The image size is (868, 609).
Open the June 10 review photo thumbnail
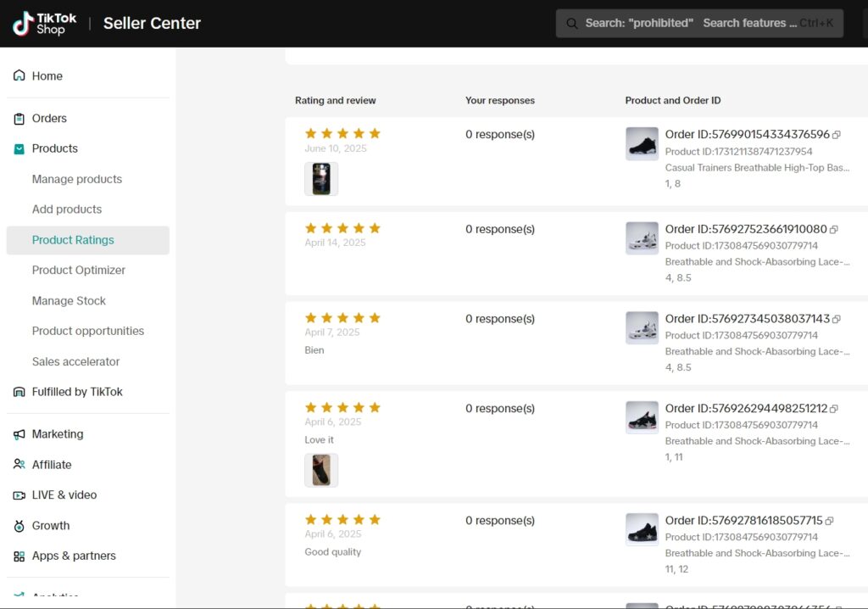321,179
